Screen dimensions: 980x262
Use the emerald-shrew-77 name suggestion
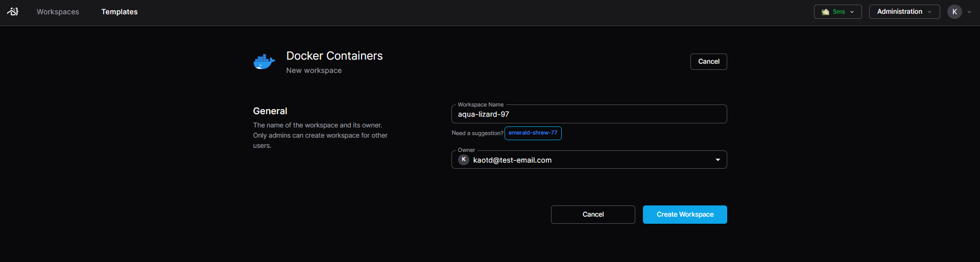(533, 133)
